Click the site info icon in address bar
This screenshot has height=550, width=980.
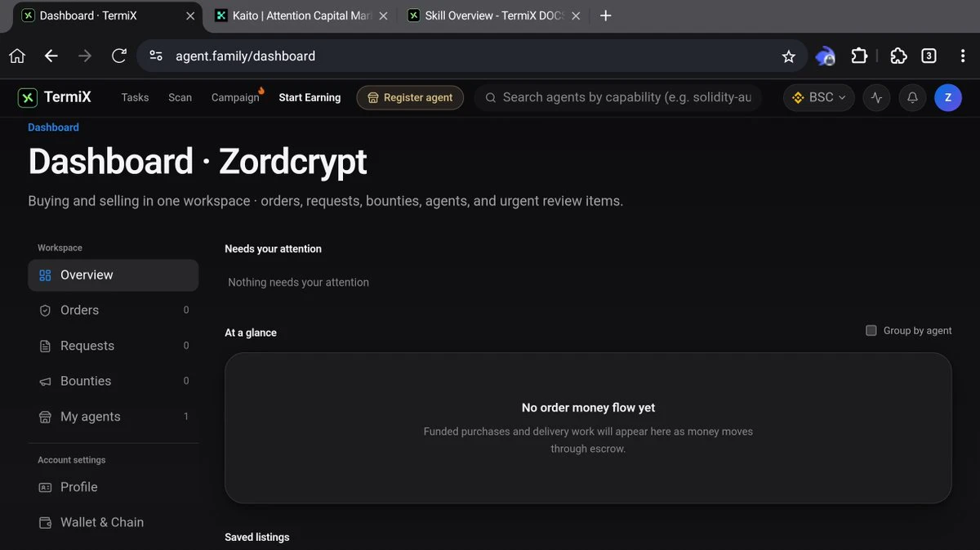[156, 56]
